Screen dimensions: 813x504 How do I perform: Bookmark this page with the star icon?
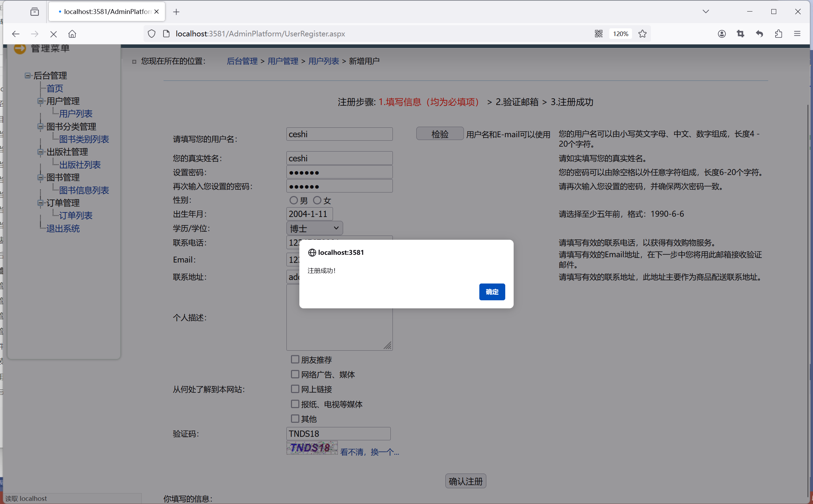642,34
